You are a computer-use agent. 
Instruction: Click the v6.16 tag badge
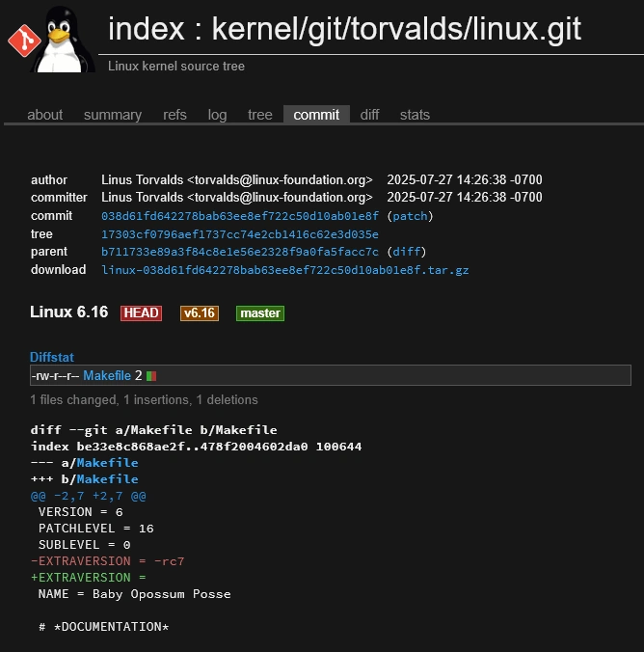pos(200,313)
